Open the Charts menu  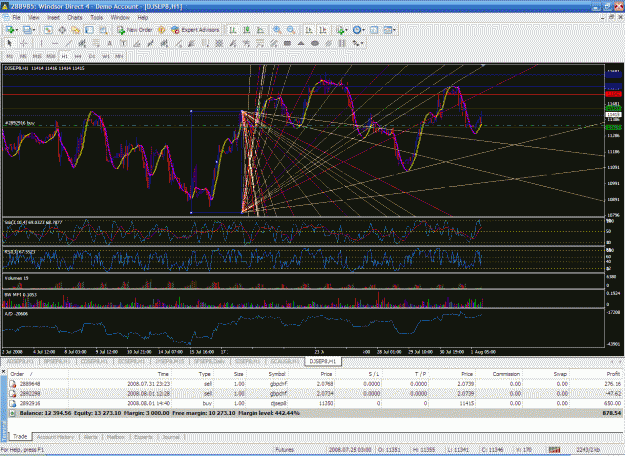pyautogui.click(x=75, y=18)
